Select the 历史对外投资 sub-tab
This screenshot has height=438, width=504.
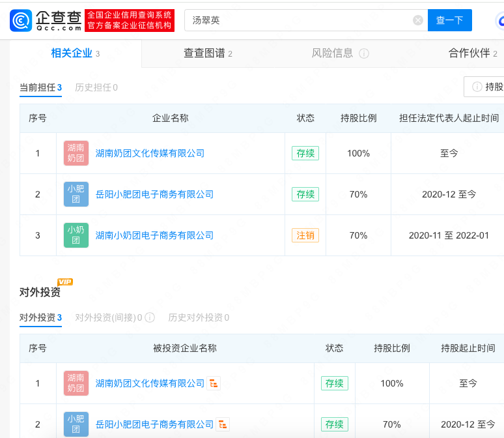coord(199,317)
